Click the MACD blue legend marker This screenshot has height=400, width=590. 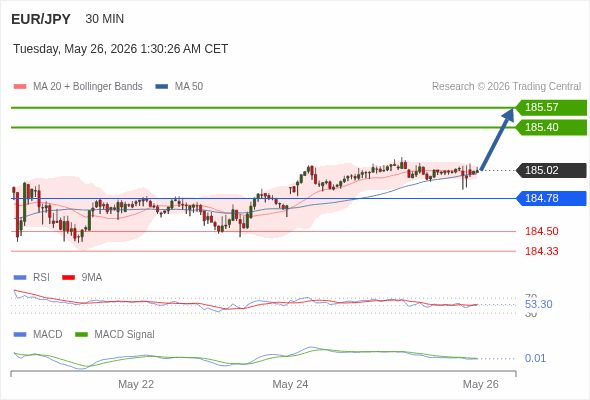click(x=20, y=335)
